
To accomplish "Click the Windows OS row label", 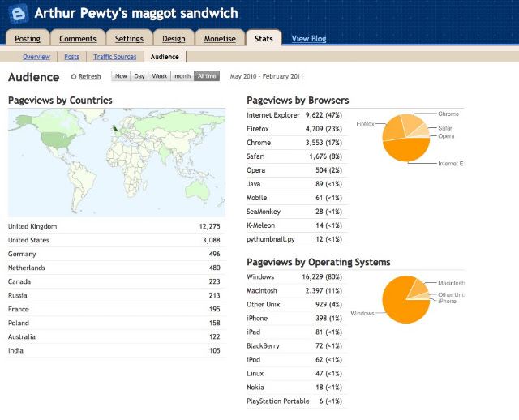I will pos(260,277).
